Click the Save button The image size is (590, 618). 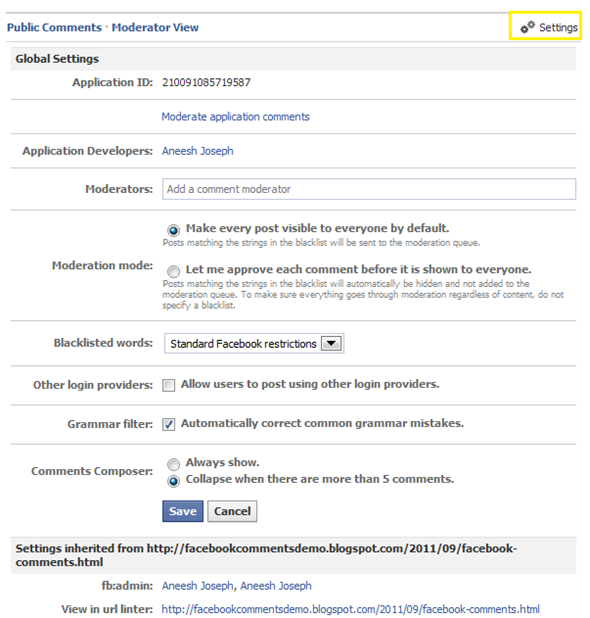coord(183,511)
